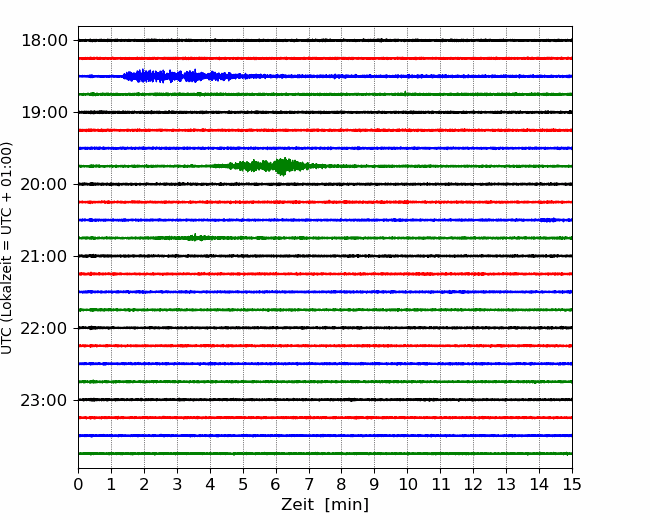Screen dimensions: 650x520
Task: Click the 23:00 time axis label
Action: (x=44, y=400)
